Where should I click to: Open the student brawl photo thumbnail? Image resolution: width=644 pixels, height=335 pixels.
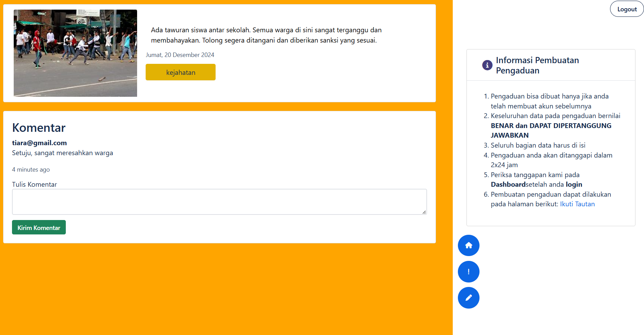[x=75, y=53]
